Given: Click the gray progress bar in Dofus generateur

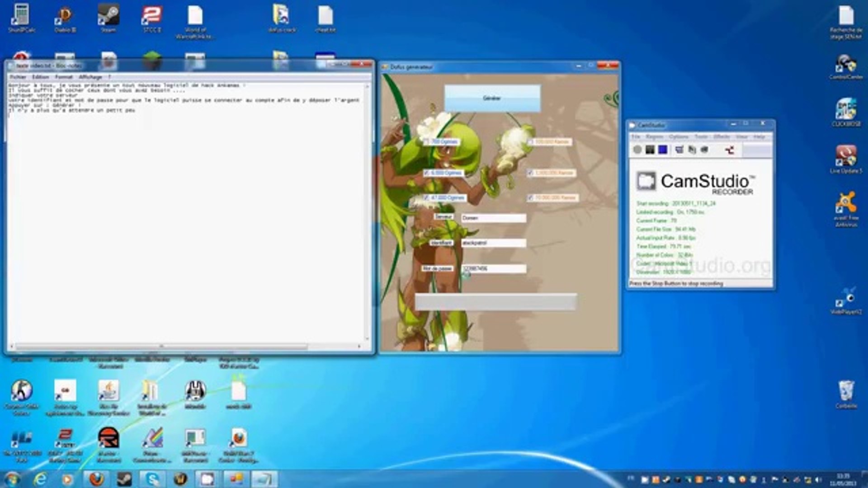Looking at the screenshot, I should coord(496,301).
